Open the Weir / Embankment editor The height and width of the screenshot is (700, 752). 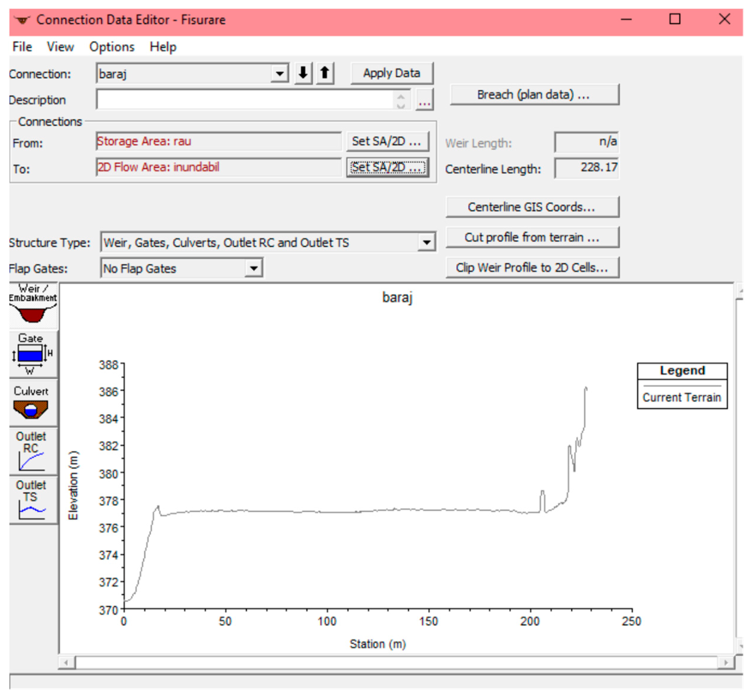(33, 306)
